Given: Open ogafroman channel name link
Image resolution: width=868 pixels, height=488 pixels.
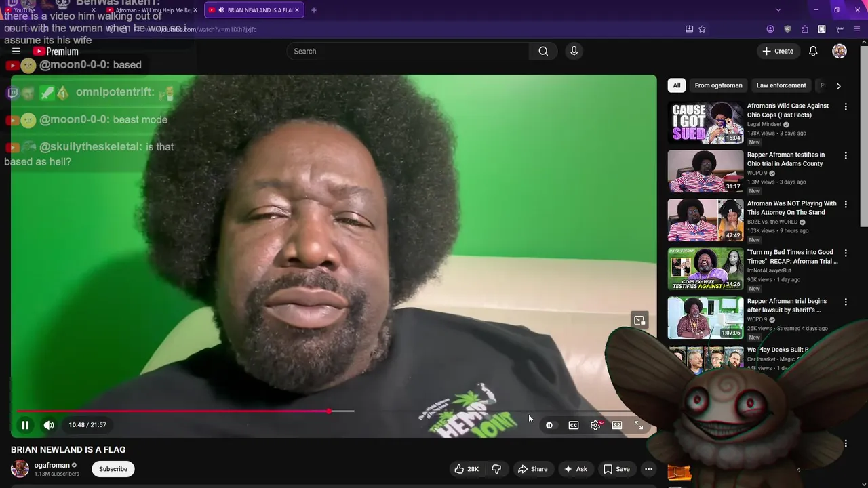Looking at the screenshot, I should (52, 465).
